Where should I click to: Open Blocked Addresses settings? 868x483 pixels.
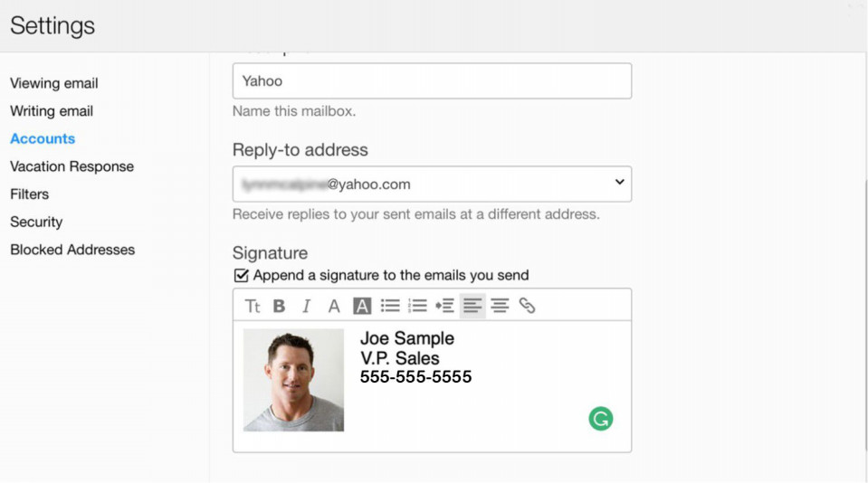click(72, 249)
